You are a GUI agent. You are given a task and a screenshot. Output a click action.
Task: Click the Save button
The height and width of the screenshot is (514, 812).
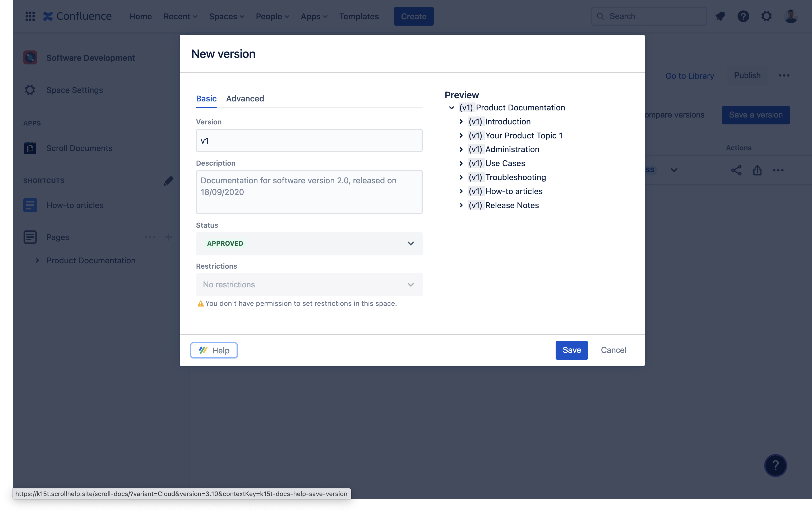571,350
